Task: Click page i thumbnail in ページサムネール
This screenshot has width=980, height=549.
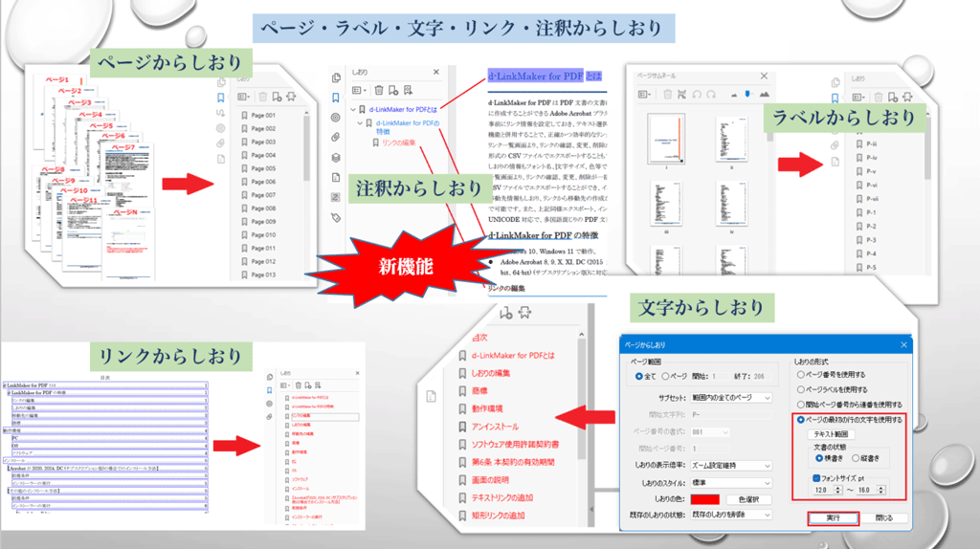Action: coord(666,139)
